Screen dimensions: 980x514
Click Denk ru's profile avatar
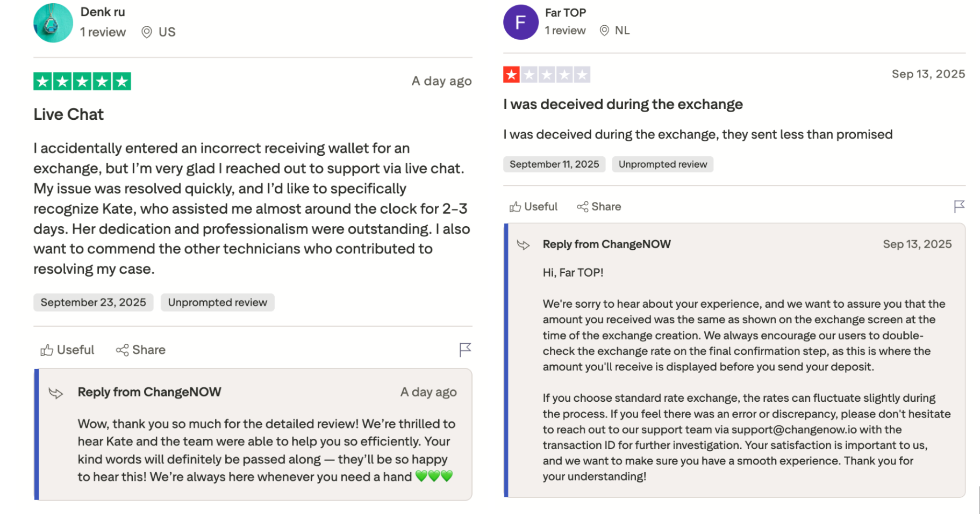(x=53, y=23)
